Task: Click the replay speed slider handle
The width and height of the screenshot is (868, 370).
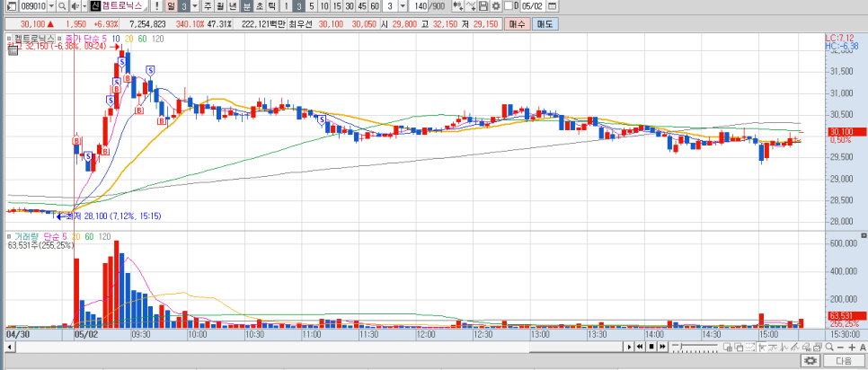Action: (x=681, y=347)
